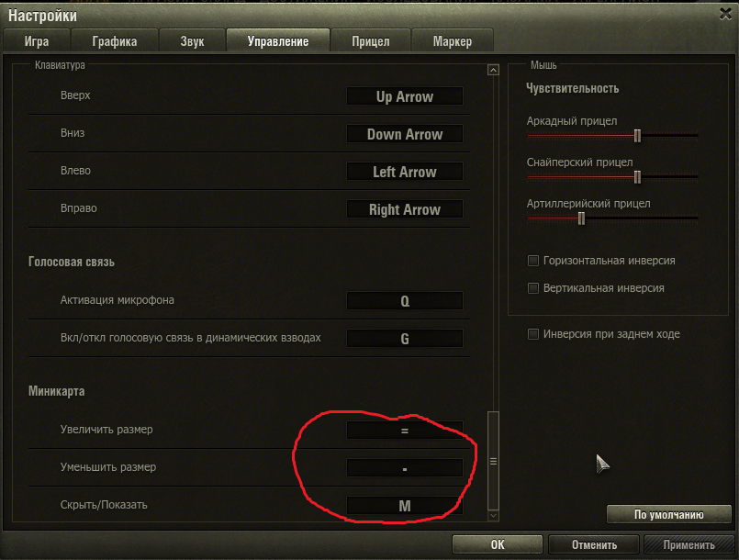The height and width of the screenshot is (560, 739).
Task: Rebind Активация микрофона key Q
Action: [404, 301]
